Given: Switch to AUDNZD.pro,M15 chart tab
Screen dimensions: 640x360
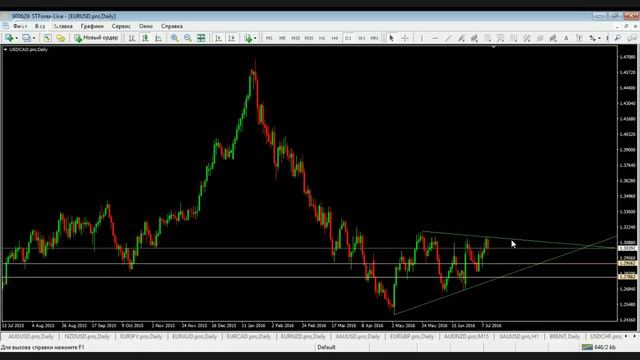Looking at the screenshot, I should (466, 336).
